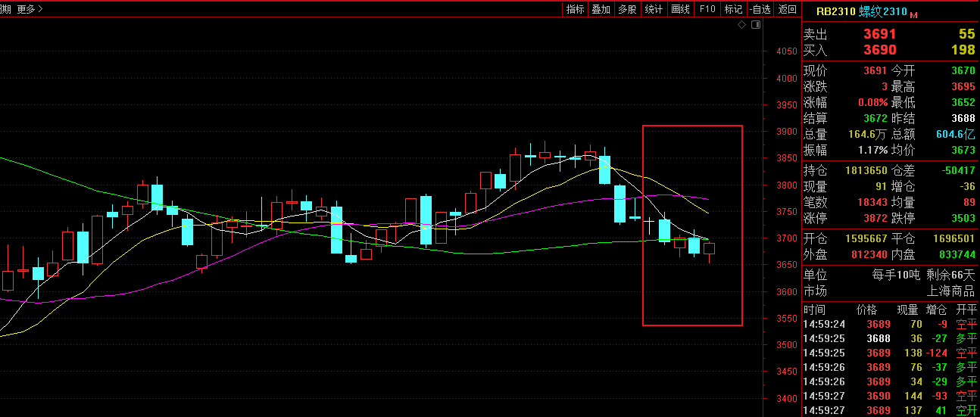The image size is (980, 417).
Task: Select the 画线 drawing tool
Action: click(x=680, y=9)
